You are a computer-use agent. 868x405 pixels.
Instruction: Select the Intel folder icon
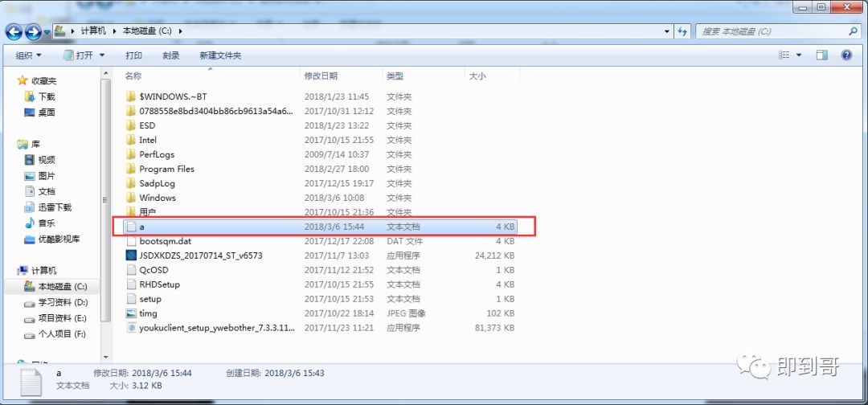[131, 140]
